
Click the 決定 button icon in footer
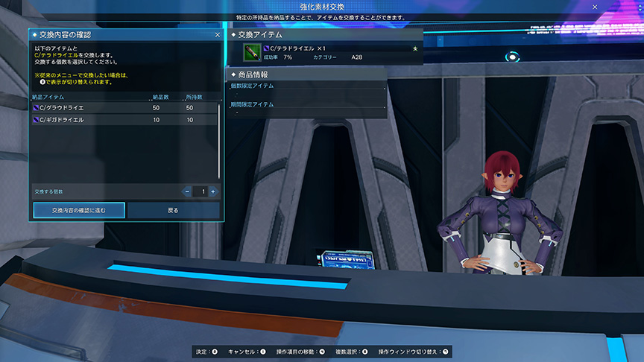point(215,352)
